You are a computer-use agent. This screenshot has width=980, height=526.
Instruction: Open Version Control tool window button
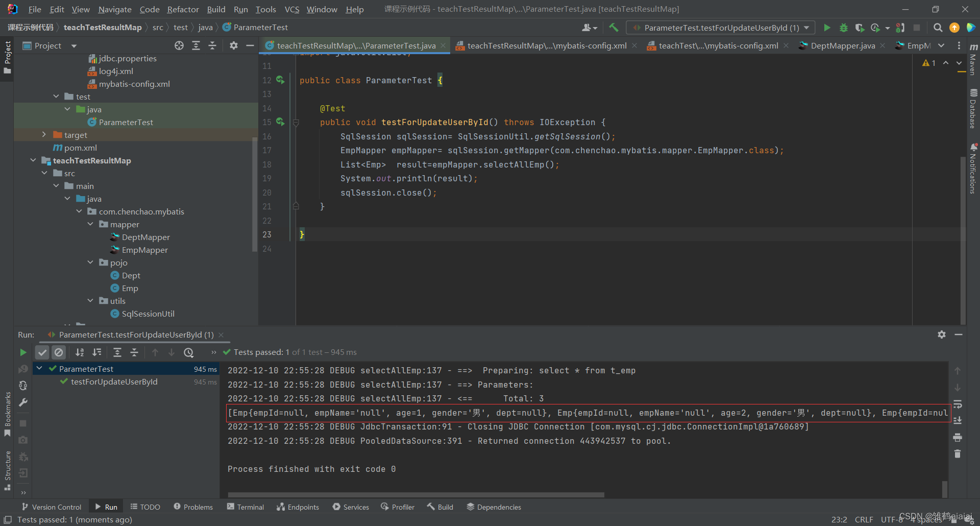pyautogui.click(x=52, y=507)
